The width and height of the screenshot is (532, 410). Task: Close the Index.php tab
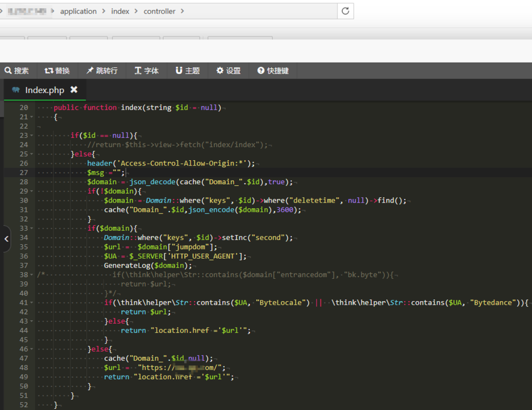coord(74,90)
